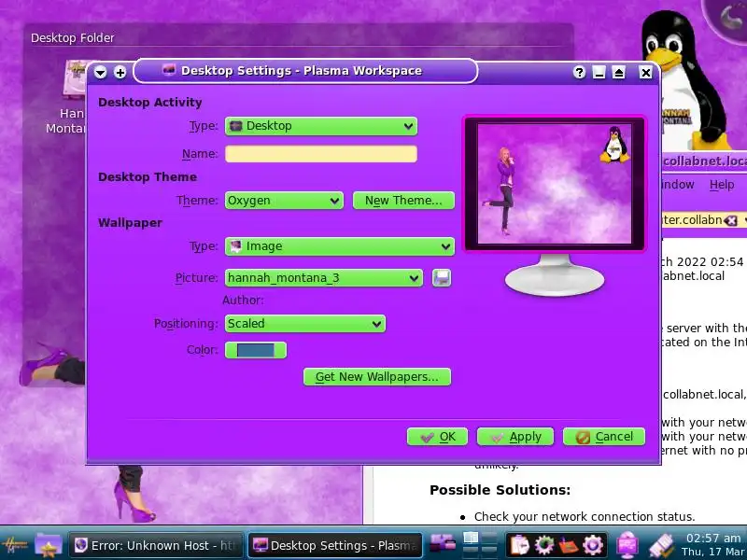
Task: Click the taskbar clock showing 02:57 am
Action: click(x=712, y=545)
